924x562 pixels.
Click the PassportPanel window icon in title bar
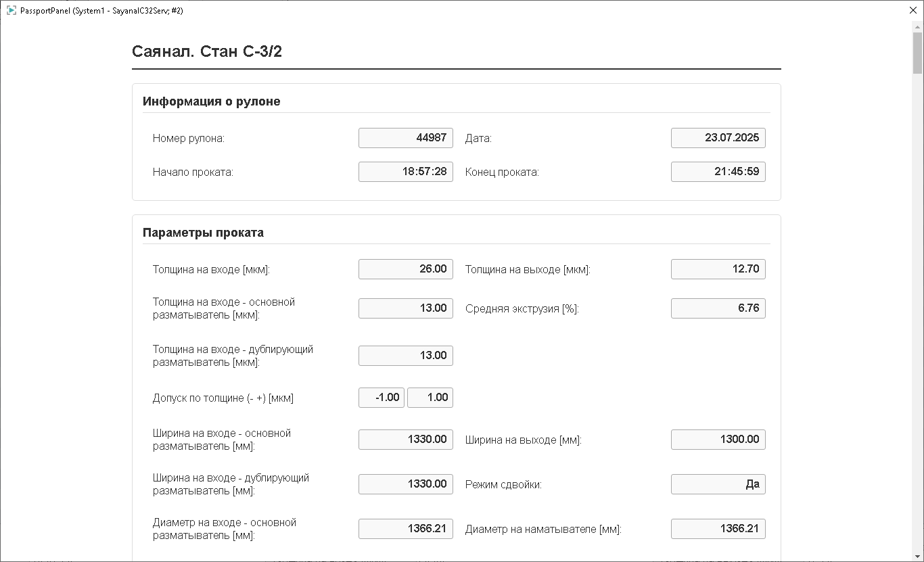tap(11, 11)
